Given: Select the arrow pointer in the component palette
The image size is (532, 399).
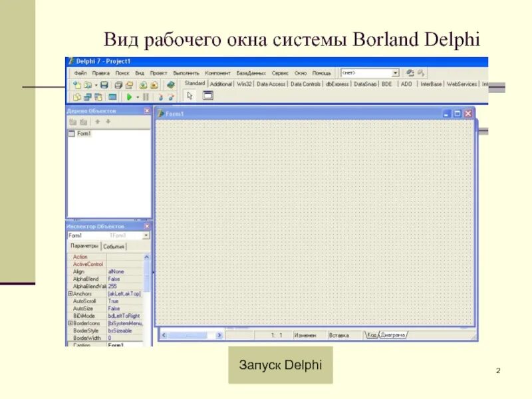Looking at the screenshot, I should coord(190,96).
